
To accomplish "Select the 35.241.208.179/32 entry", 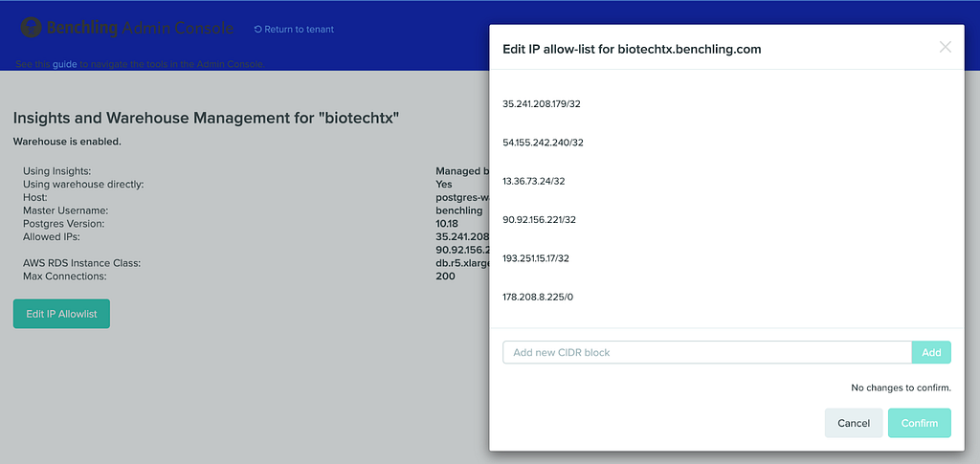I will (542, 103).
